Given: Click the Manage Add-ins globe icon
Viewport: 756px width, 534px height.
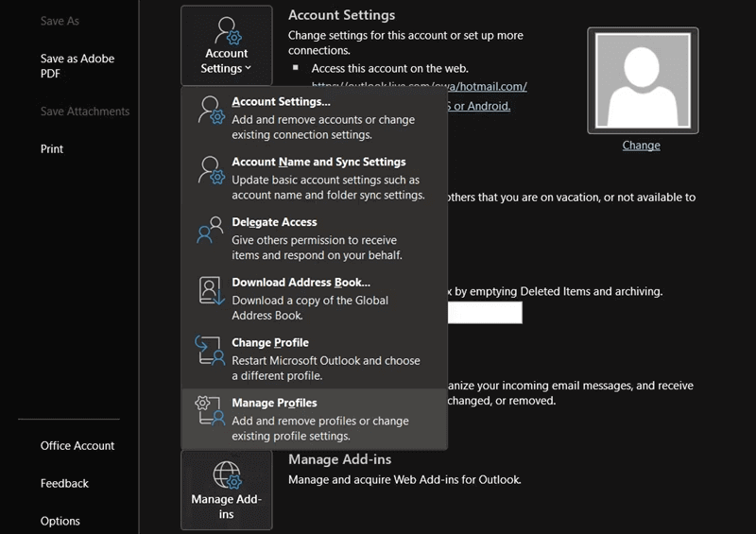Looking at the screenshot, I should [226, 474].
